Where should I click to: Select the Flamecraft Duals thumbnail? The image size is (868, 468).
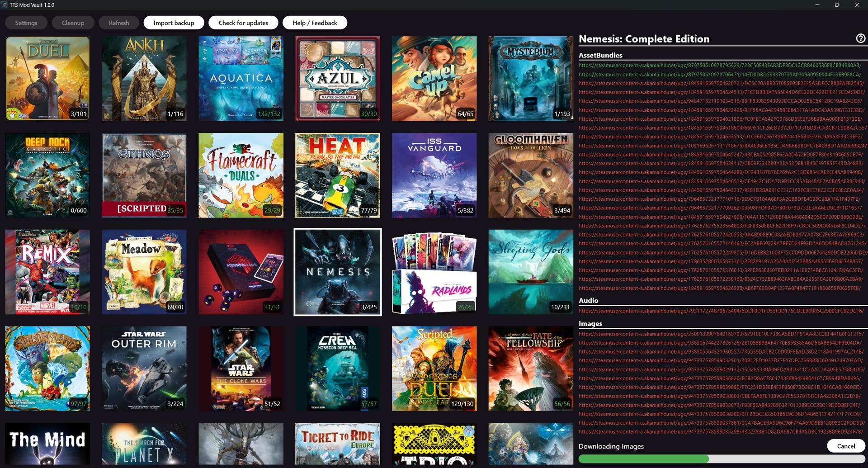pyautogui.click(x=241, y=175)
